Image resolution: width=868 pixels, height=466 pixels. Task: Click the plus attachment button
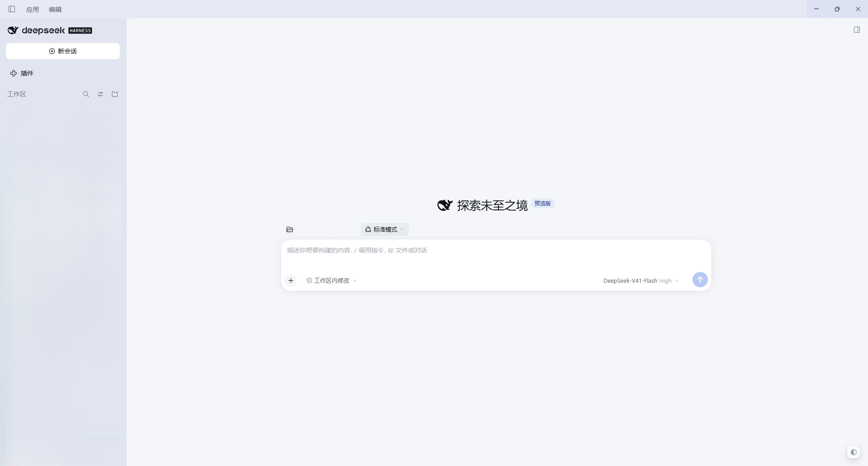coord(291,281)
